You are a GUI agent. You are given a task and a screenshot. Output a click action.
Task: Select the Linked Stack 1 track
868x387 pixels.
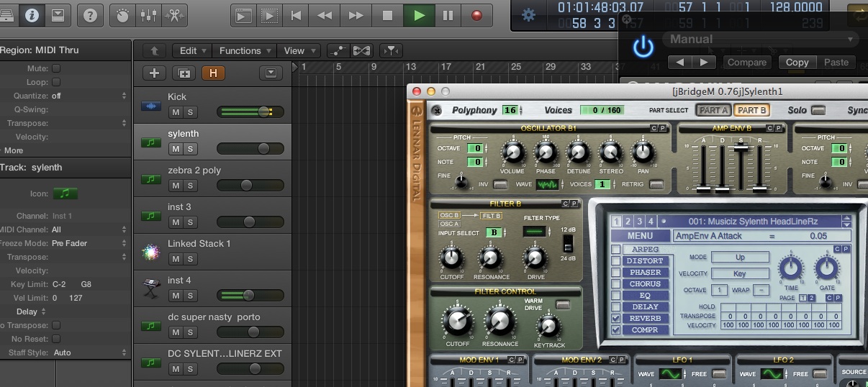pos(212,252)
